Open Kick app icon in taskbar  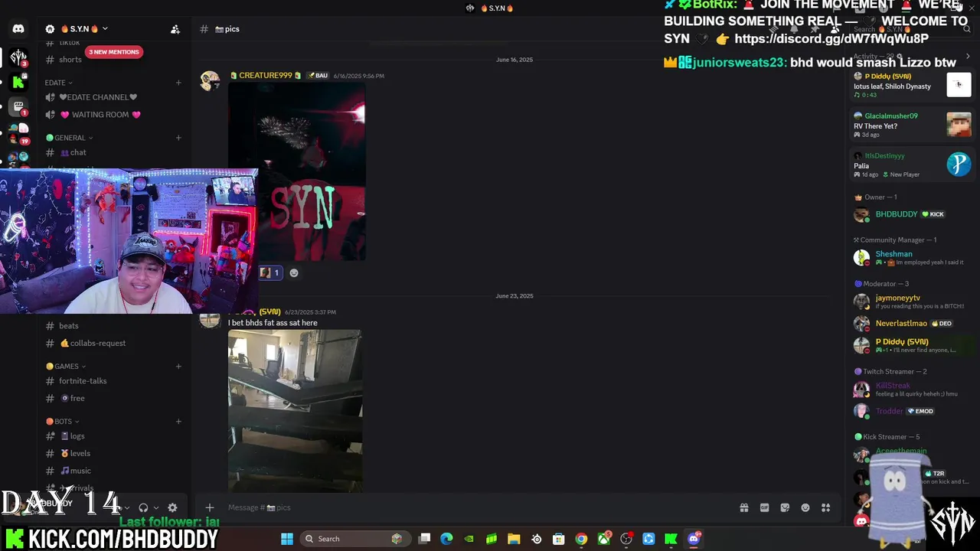(671, 539)
